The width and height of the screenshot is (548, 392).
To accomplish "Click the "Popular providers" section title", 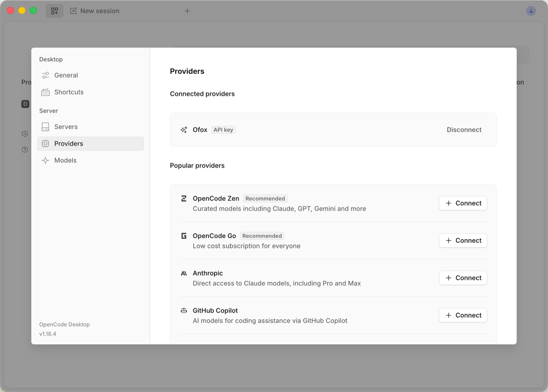I will click(197, 165).
